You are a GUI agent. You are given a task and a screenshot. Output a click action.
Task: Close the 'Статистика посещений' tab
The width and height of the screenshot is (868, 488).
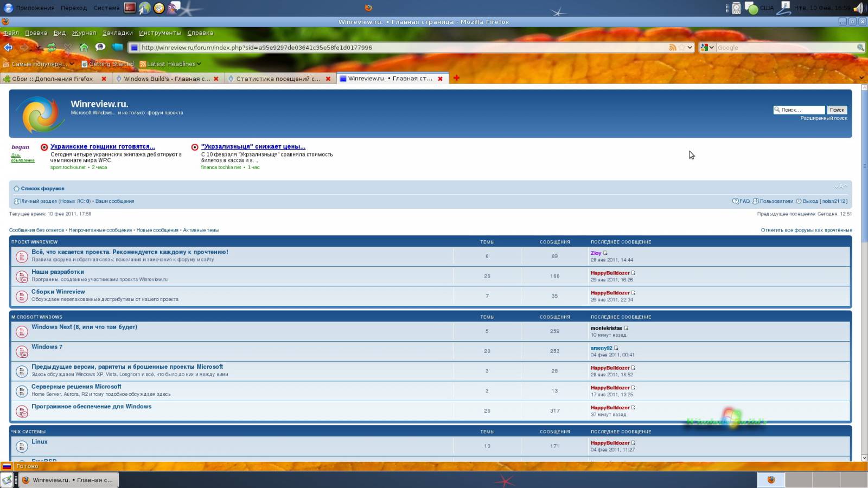(328, 79)
